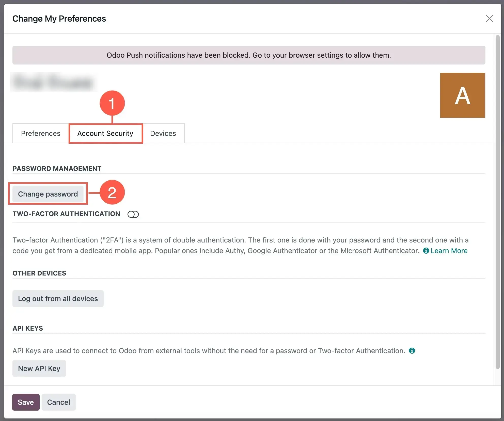This screenshot has width=504, height=421.
Task: Click the info icon before Learn More
Action: 426,251
